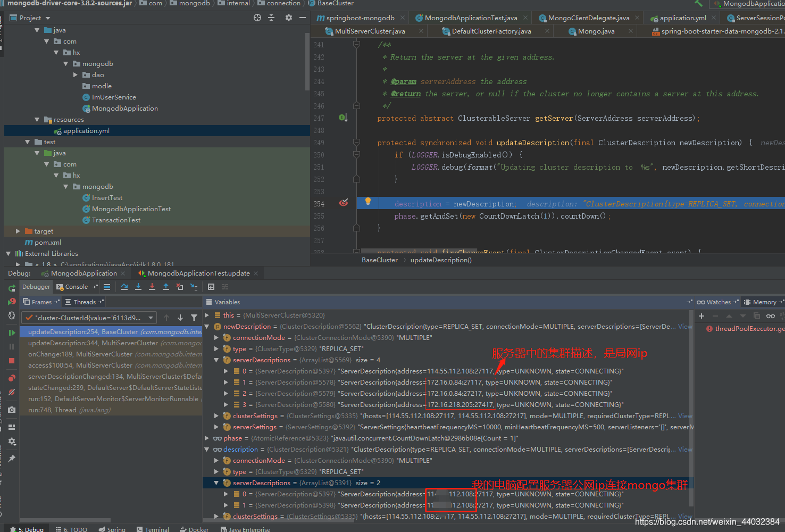The width and height of the screenshot is (785, 532).
Task: Click the View link on newDescription row
Action: tap(685, 327)
